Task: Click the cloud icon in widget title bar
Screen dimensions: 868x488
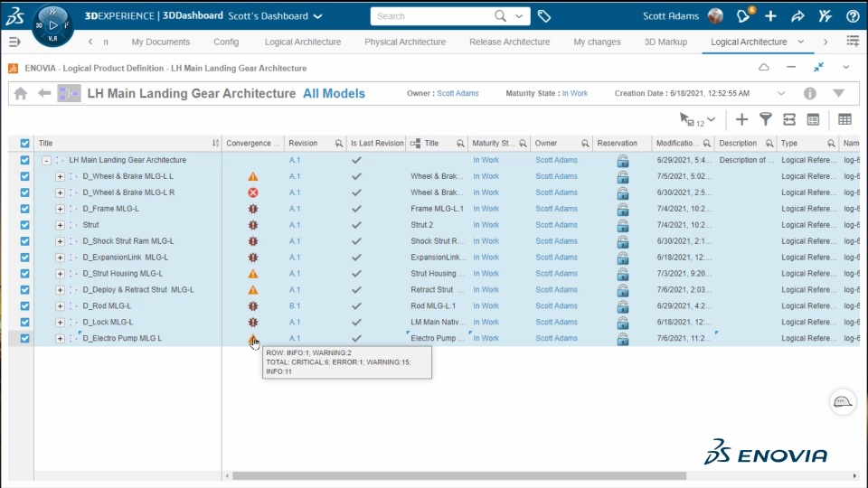Action: [x=764, y=68]
